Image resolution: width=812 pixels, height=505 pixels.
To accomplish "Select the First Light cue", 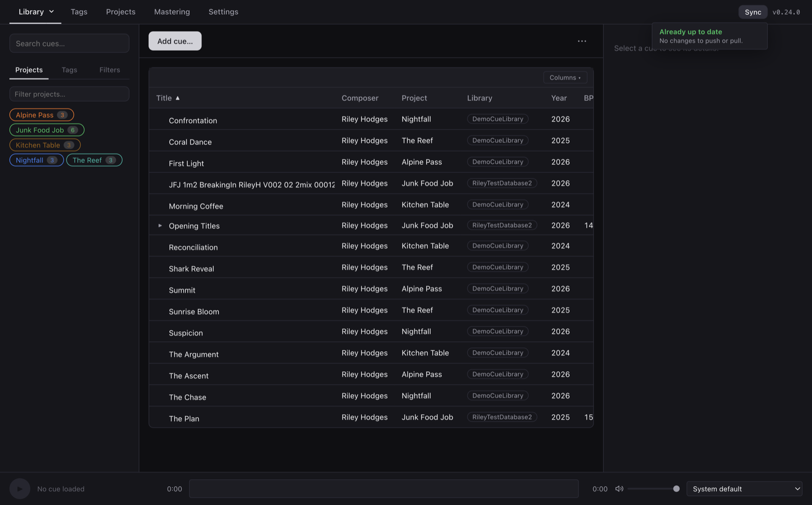I will pos(371,162).
